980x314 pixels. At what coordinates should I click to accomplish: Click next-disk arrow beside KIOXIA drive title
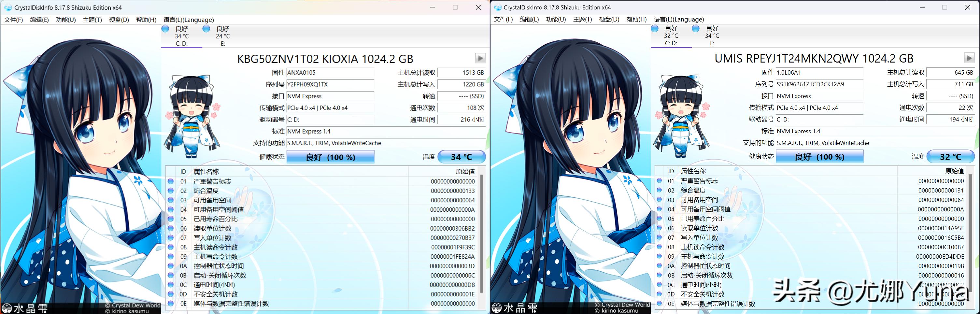[480, 58]
